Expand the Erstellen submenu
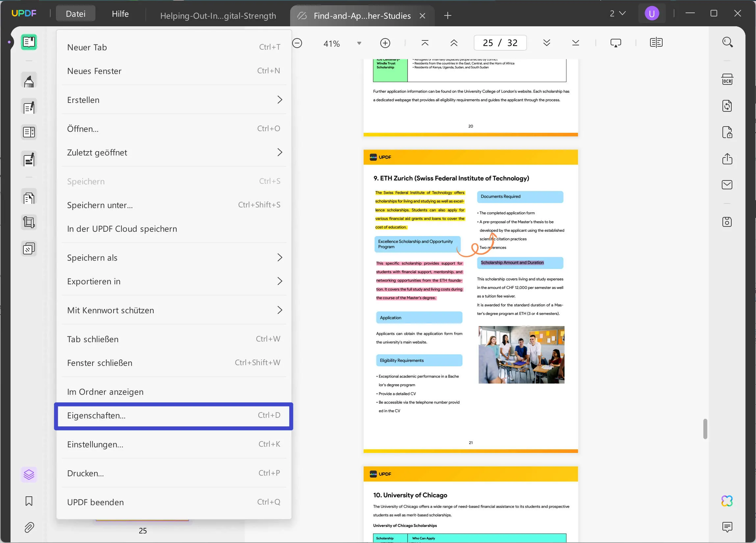This screenshot has width=756, height=543. 173,100
